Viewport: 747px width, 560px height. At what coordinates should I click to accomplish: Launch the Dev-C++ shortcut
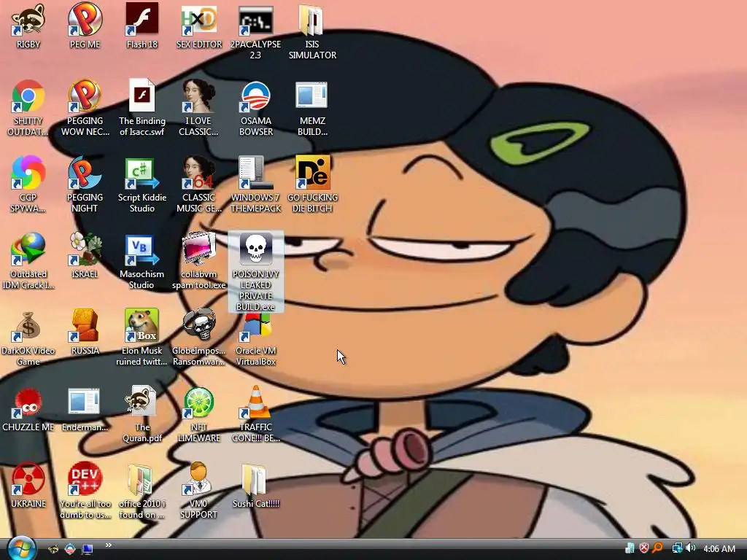coord(85,479)
